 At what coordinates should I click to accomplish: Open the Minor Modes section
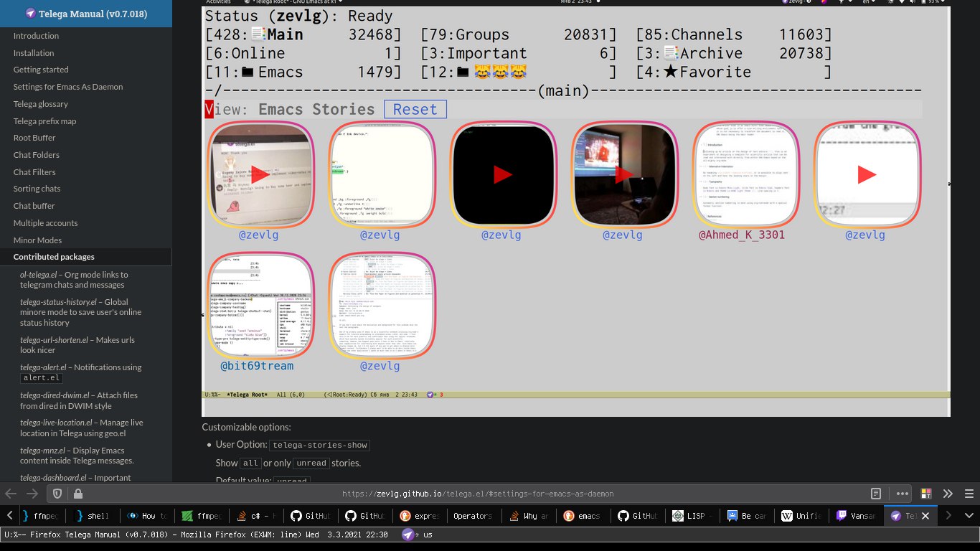[37, 240]
